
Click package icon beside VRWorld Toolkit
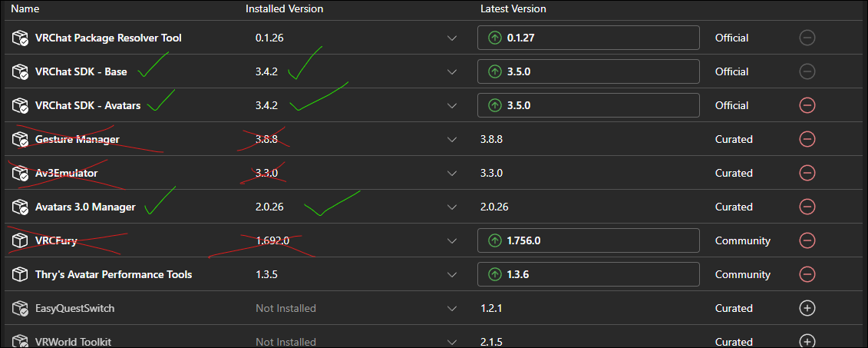[21, 341]
